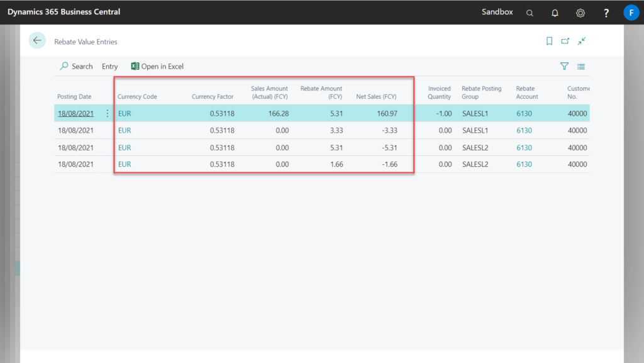Click the Rebate Posting Group column header

[481, 92]
